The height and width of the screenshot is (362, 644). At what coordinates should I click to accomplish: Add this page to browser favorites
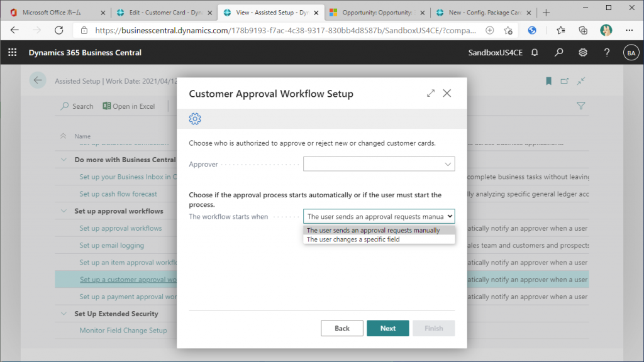[x=508, y=30]
